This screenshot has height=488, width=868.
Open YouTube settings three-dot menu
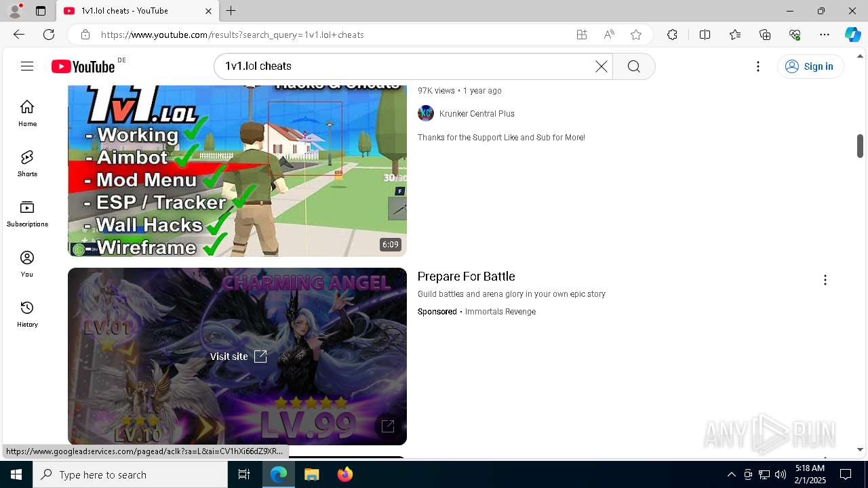point(758,66)
